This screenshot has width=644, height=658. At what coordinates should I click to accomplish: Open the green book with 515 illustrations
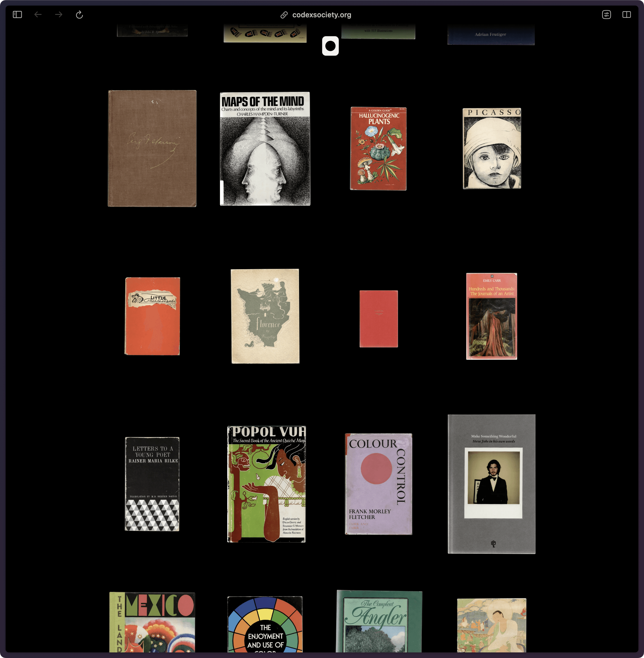coord(378,32)
